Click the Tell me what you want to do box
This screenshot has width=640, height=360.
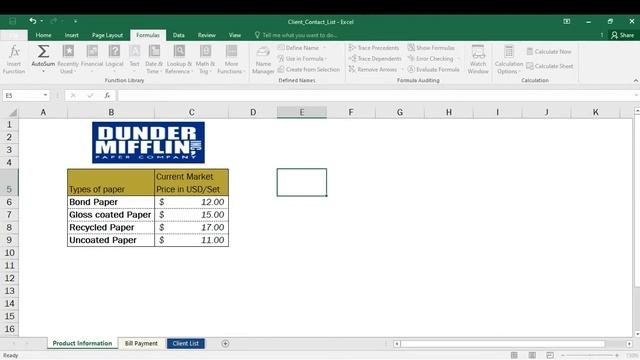[296, 35]
